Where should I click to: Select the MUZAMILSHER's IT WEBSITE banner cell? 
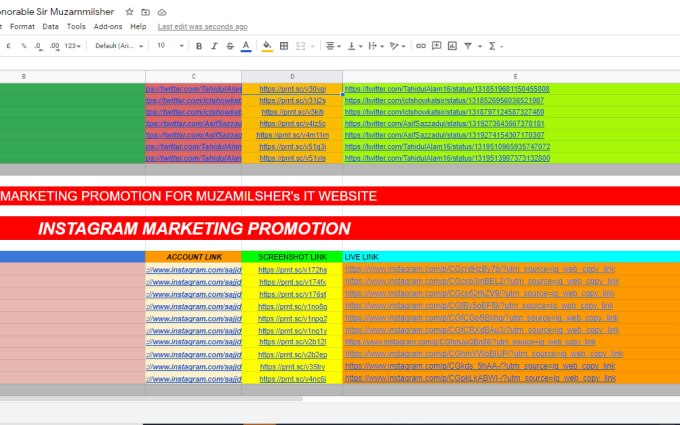coord(340,196)
